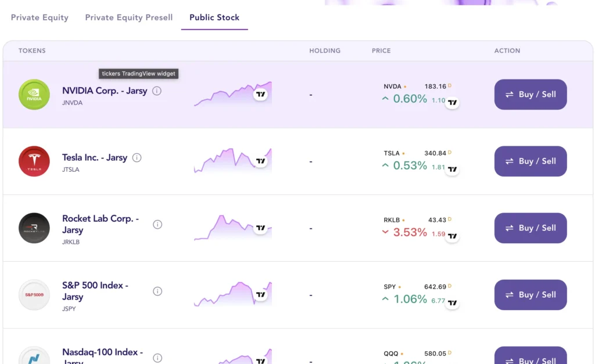Click the Nasdaq-100 Index - Jarsy token name
Screen dimensions: 595x364
[102, 356]
